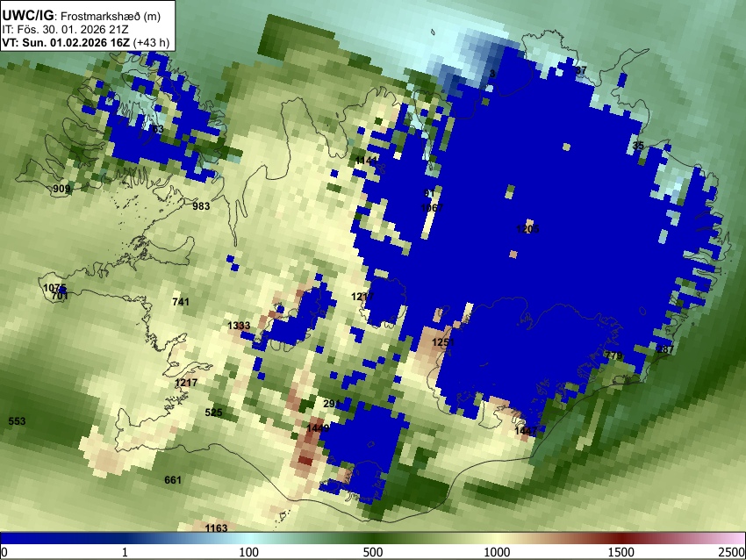Click the map value 1251
Screen dimensions: 746x560
click(443, 342)
